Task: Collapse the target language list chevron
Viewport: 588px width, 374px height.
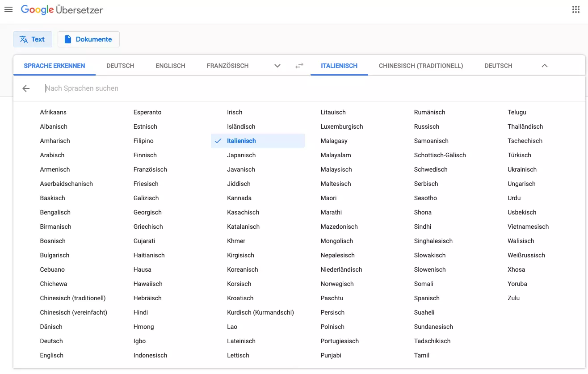Action: pyautogui.click(x=544, y=66)
